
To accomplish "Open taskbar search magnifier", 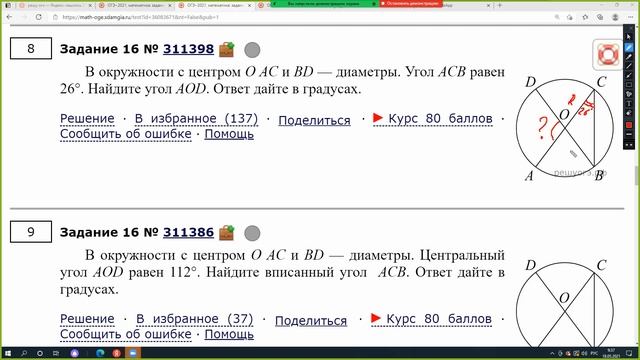I will (x=24, y=353).
